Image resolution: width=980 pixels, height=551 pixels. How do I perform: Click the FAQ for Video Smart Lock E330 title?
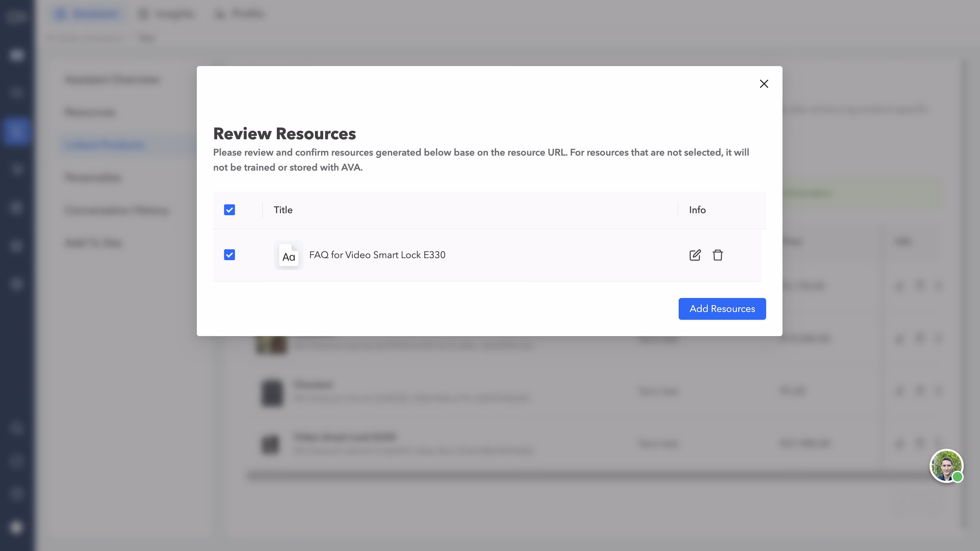(x=377, y=255)
